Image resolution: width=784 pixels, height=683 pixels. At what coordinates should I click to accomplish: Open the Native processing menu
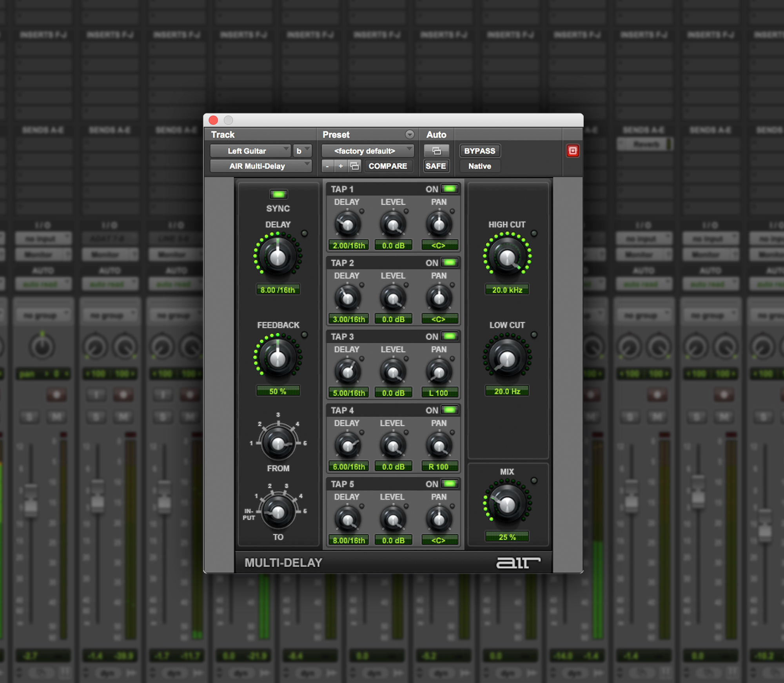(479, 166)
